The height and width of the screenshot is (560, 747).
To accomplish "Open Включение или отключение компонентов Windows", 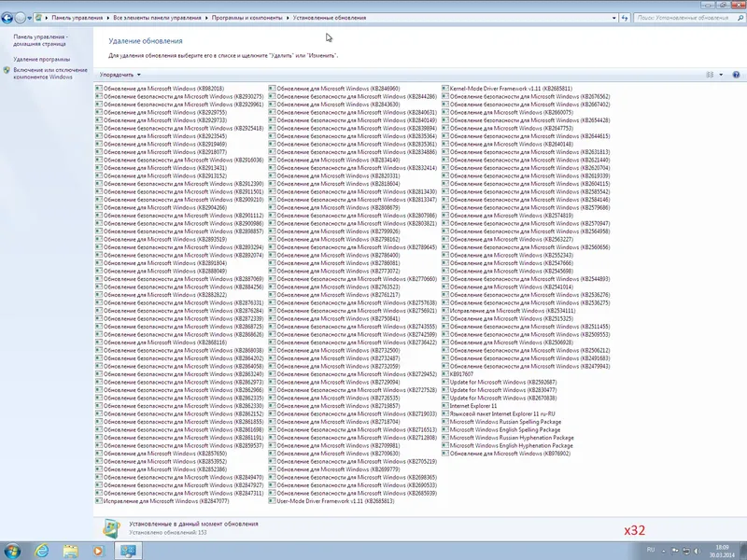I will point(50,74).
